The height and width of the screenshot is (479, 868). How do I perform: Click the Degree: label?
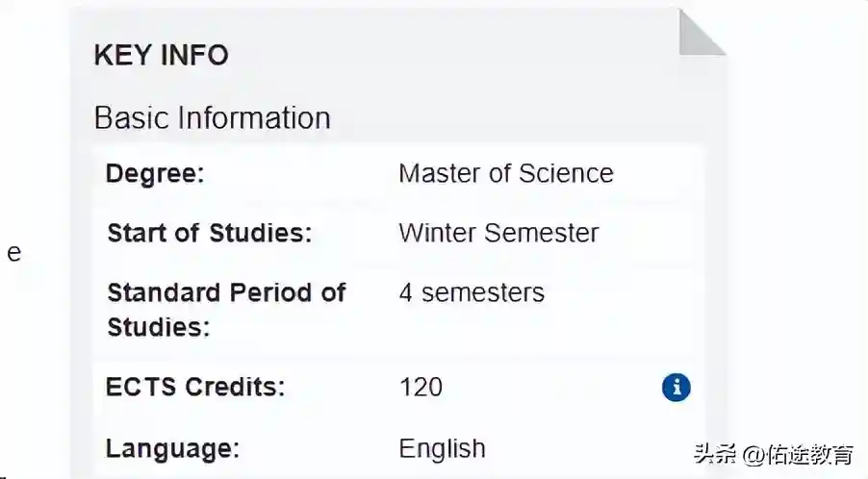[155, 174]
